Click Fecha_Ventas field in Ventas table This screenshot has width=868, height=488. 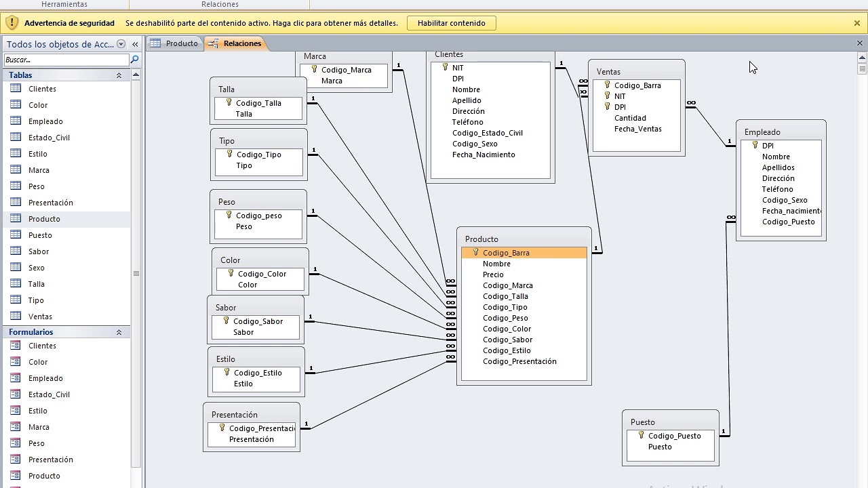pos(637,129)
